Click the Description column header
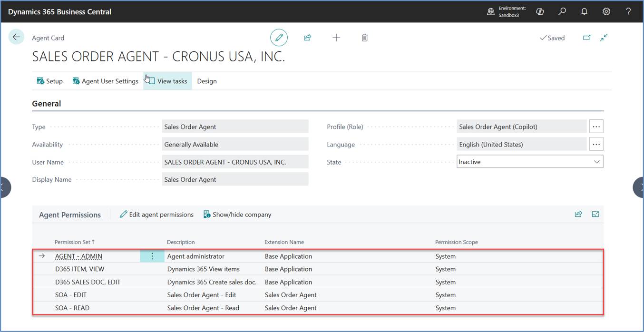Image resolution: width=644 pixels, height=332 pixels. (181, 242)
